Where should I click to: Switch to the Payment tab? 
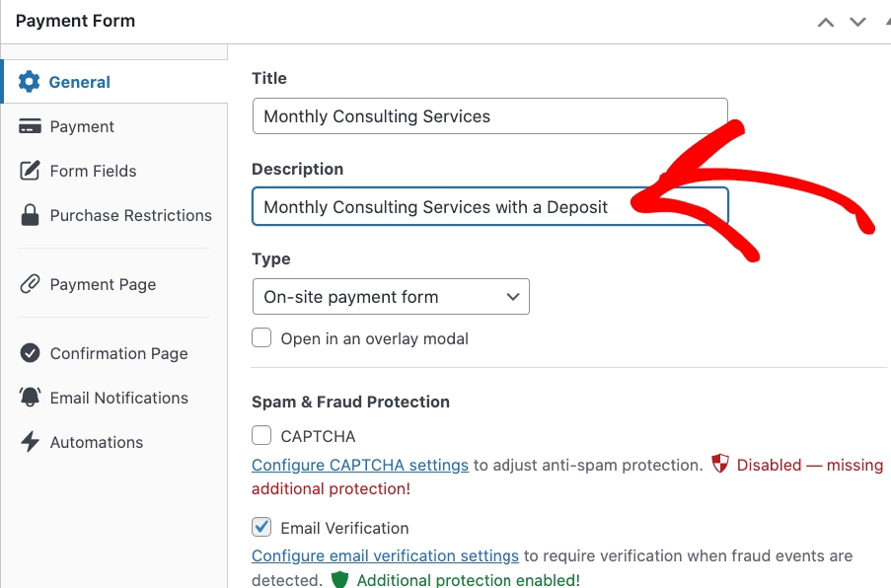82,126
